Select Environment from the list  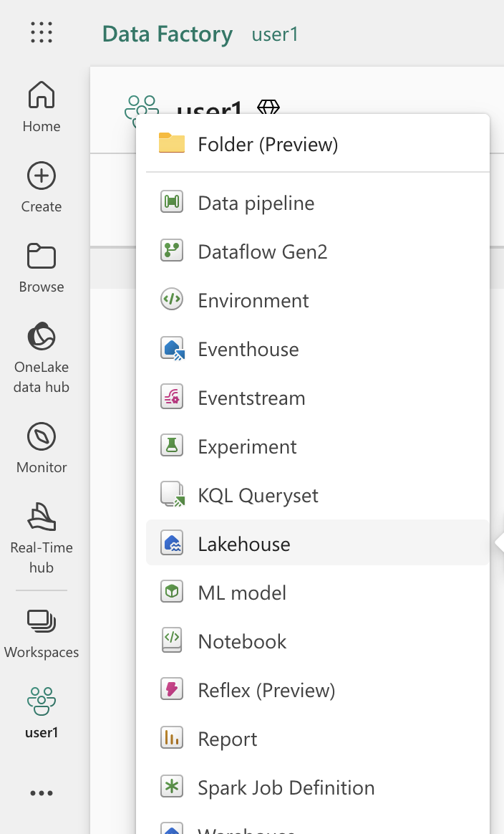pyautogui.click(x=318, y=300)
